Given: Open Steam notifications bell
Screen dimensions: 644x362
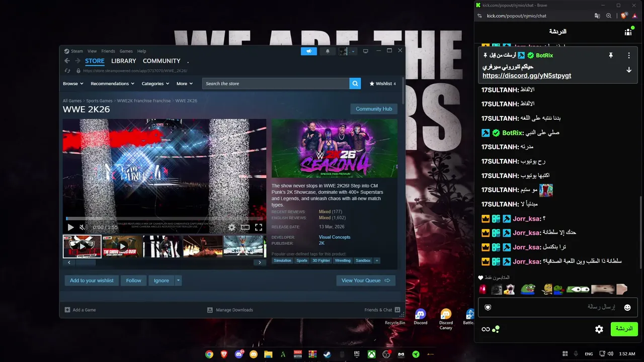Looking at the screenshot, I should click(328, 51).
